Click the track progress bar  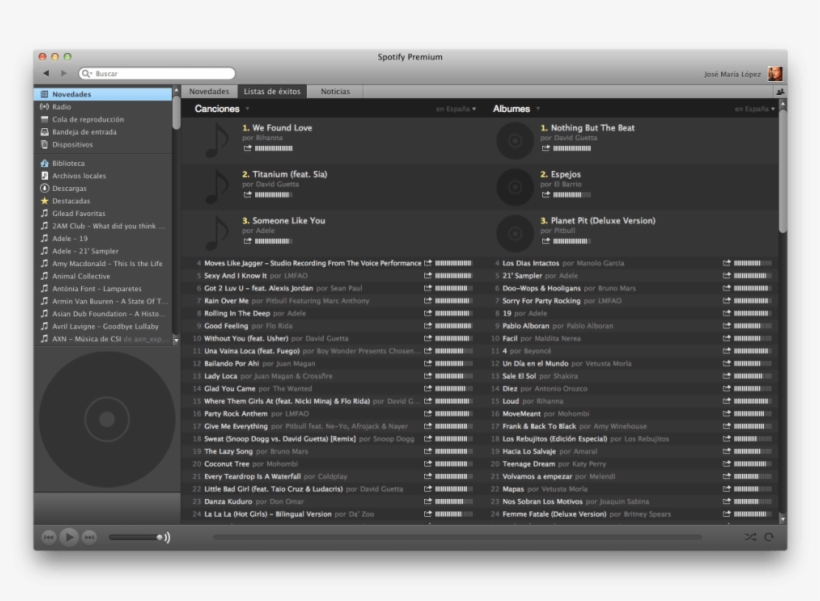click(457, 537)
